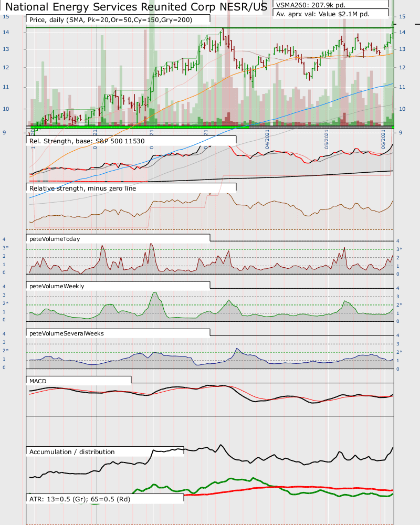The image size is (420, 525).
Task: Click '3*' on peteVolumeToday right axis
Action: coord(400,249)
